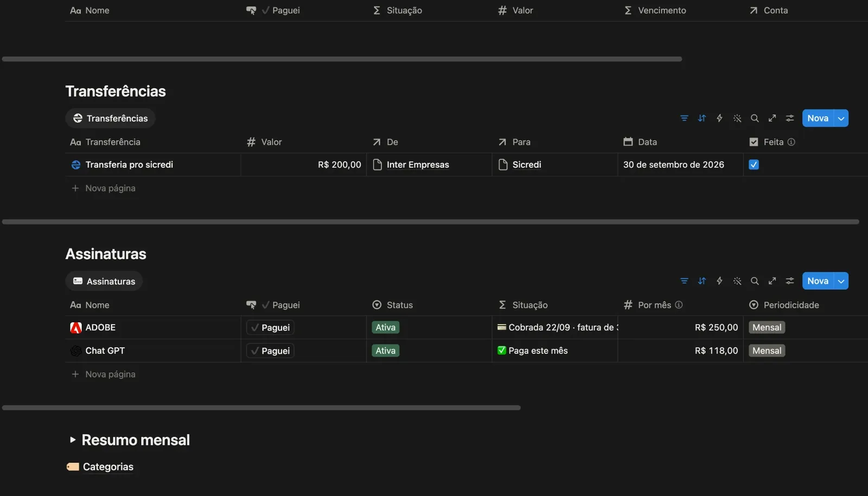Add Nova página under Transferências table
This screenshot has height=496, width=868.
pyautogui.click(x=104, y=188)
